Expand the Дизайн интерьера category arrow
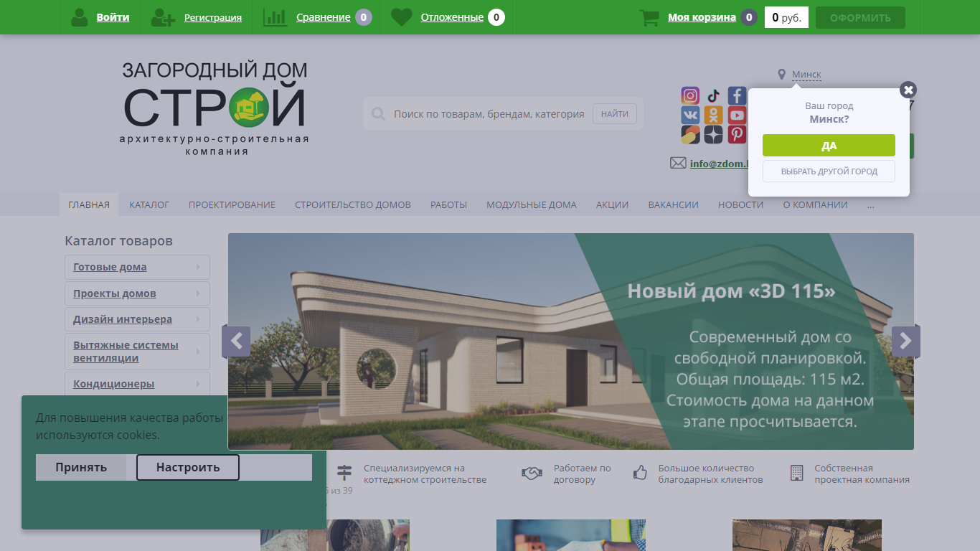Viewport: 980px width, 551px height. click(199, 319)
